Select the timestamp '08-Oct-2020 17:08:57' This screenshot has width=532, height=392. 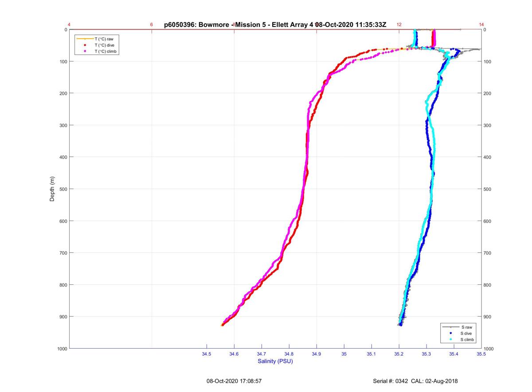[x=234, y=381]
